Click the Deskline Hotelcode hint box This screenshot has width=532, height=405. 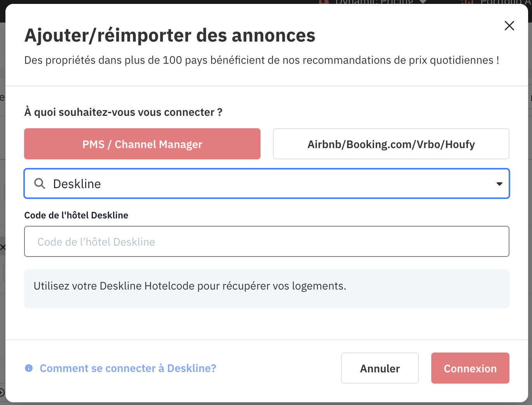[266, 288]
